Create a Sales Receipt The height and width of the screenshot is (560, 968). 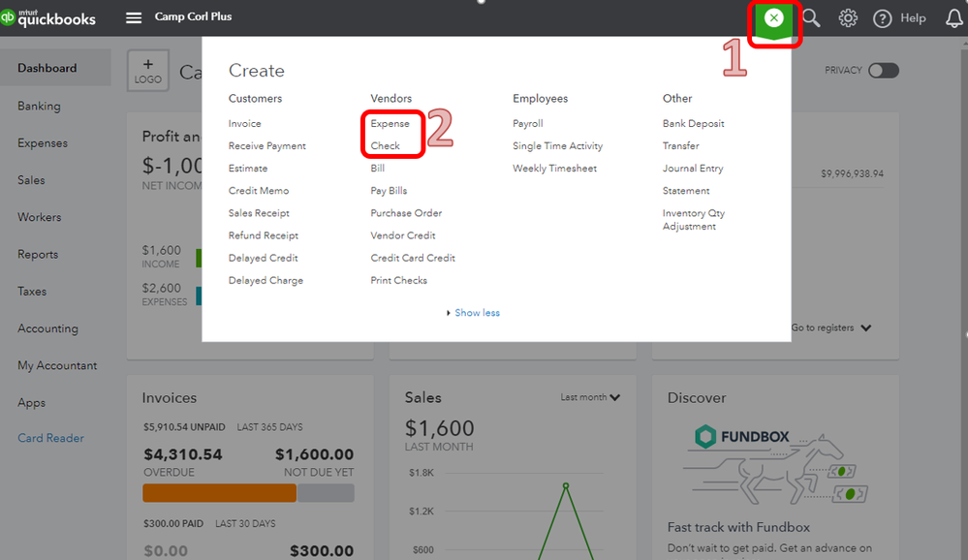coord(259,213)
